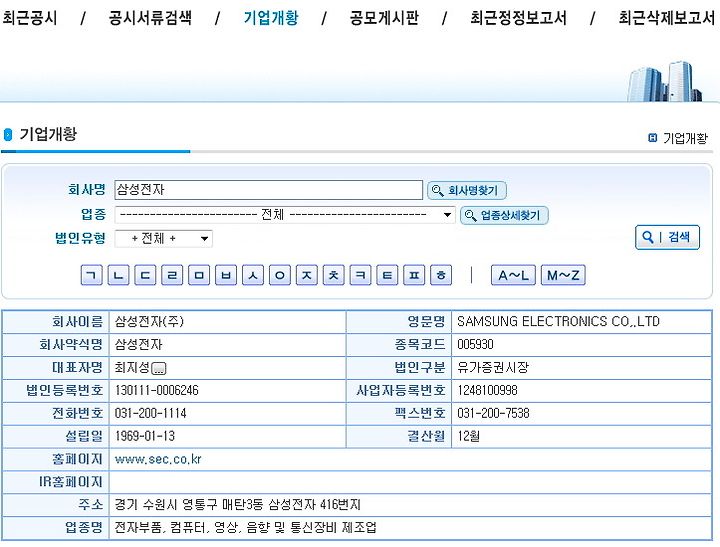720x547 pixels.
Task: Filter companies by ㅎ consonant button
Action: [x=441, y=275]
